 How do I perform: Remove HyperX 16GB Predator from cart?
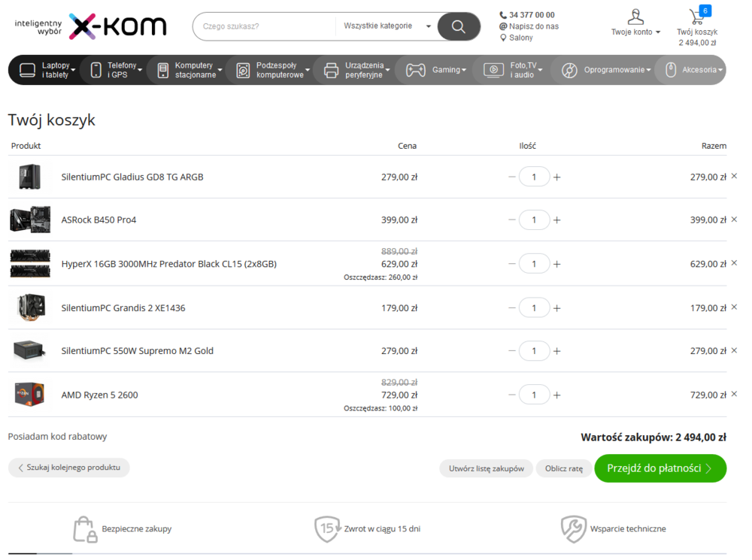click(734, 263)
